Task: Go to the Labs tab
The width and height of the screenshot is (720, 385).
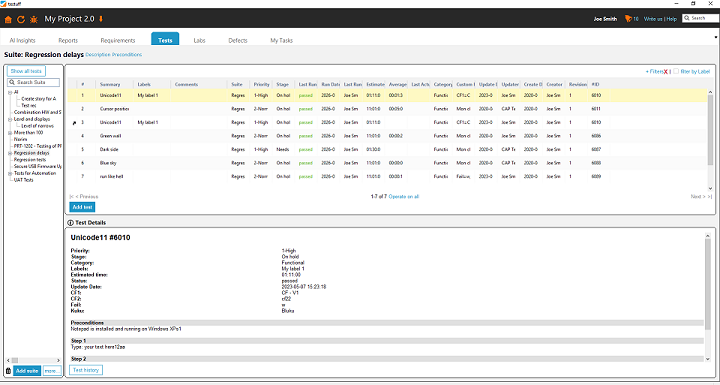Action: pyautogui.click(x=199, y=40)
